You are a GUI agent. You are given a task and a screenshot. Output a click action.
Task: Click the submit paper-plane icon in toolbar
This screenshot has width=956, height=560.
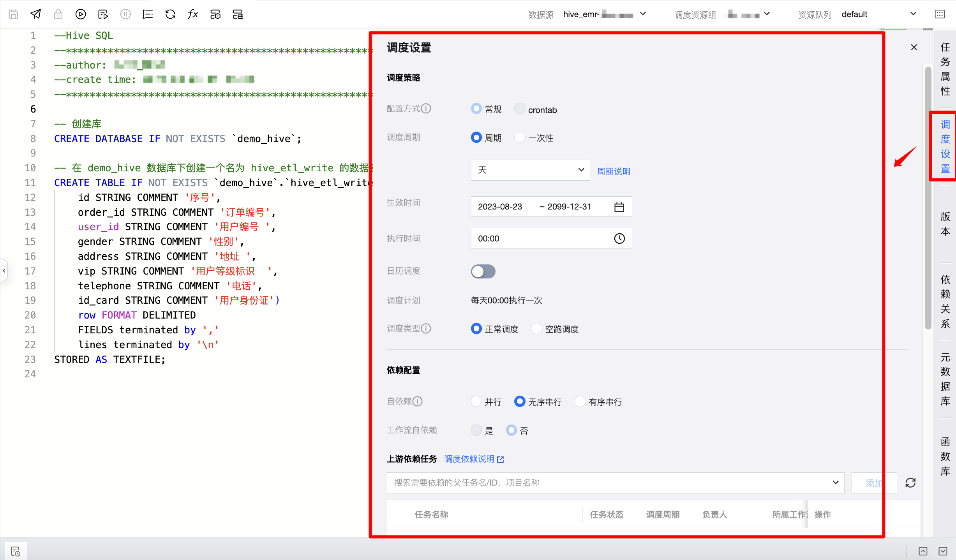[x=35, y=14]
